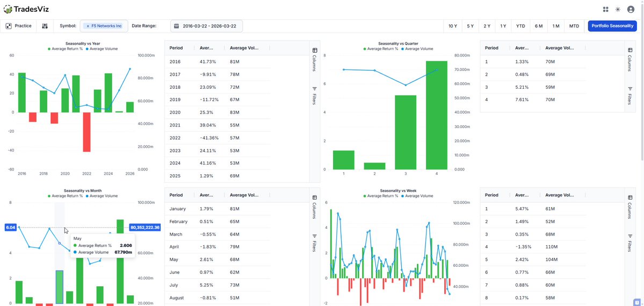The height and width of the screenshot is (306, 644).
Task: Toggle Average Return % legend in Month chart
Action: coord(65,196)
